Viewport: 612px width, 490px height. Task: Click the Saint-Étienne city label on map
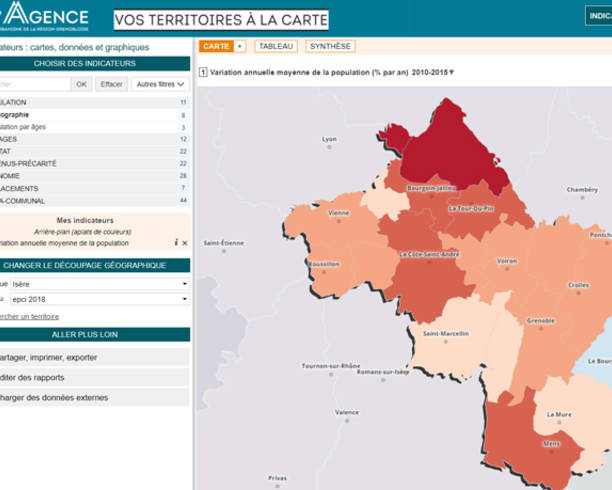224,243
